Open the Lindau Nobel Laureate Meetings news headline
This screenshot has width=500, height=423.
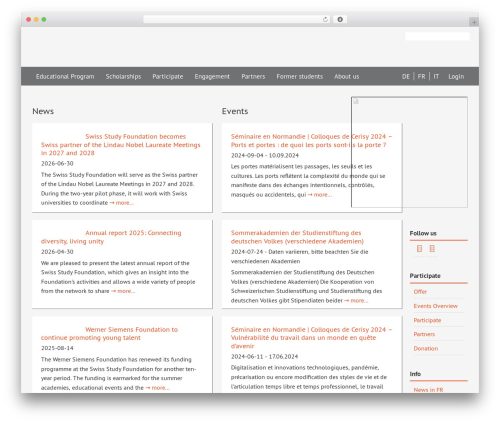[x=121, y=145]
